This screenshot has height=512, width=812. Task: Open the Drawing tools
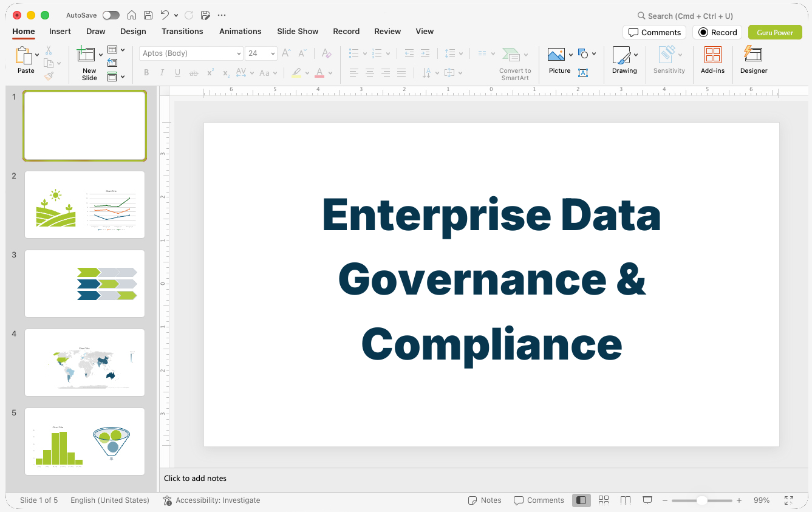624,60
